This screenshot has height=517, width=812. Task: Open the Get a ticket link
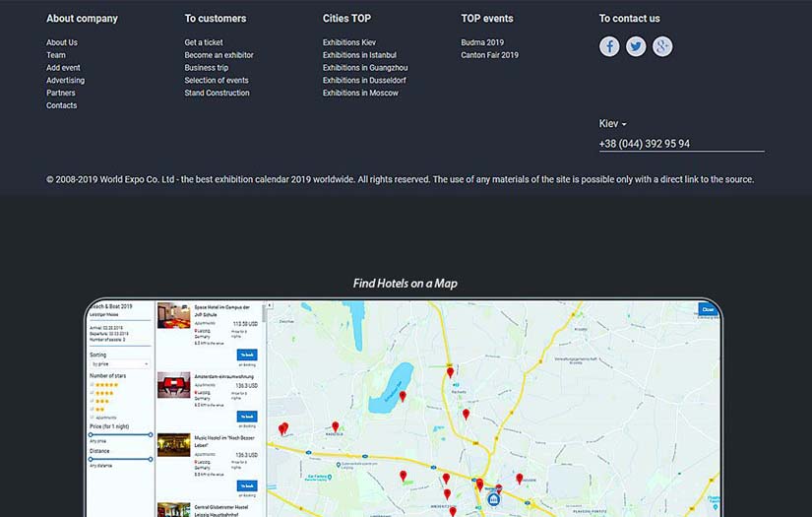(204, 42)
